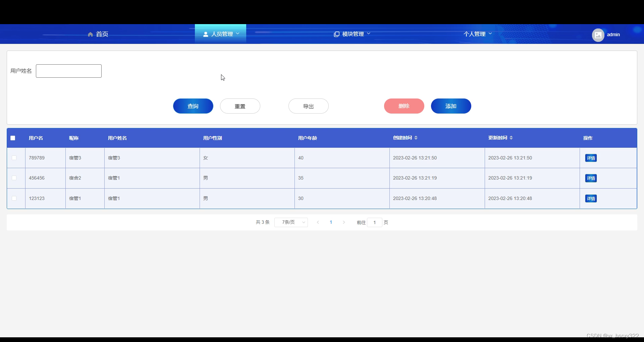
Task: Go to the 首页 menu item
Action: tap(98, 34)
